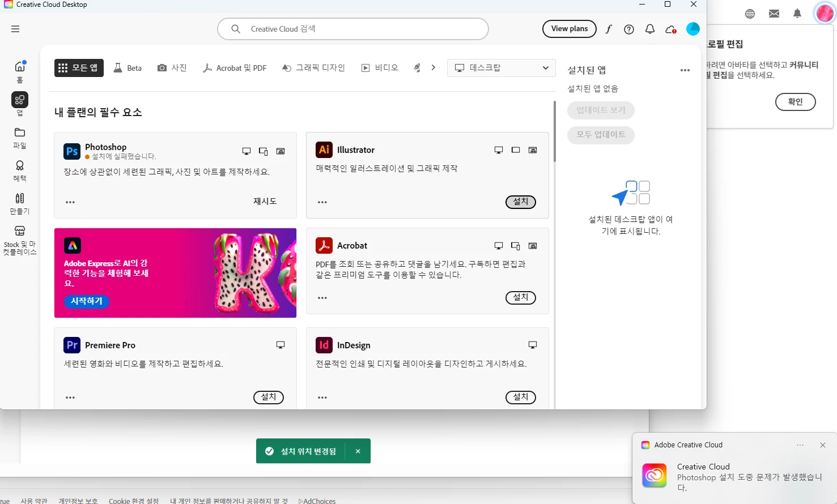The width and height of the screenshot is (837, 504).
Task: Install (설치) InDesign
Action: [x=521, y=397]
